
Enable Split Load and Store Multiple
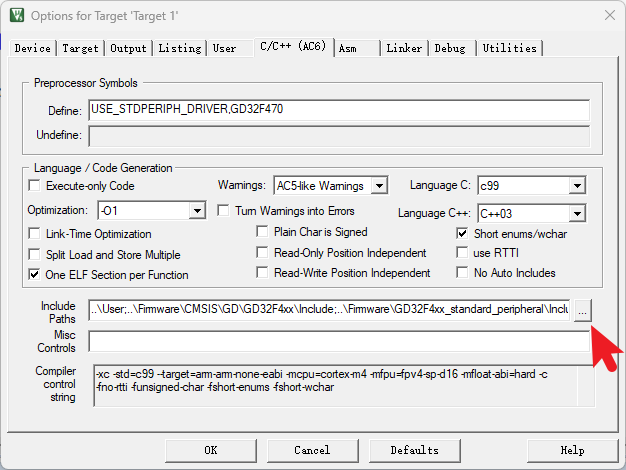[x=35, y=254]
